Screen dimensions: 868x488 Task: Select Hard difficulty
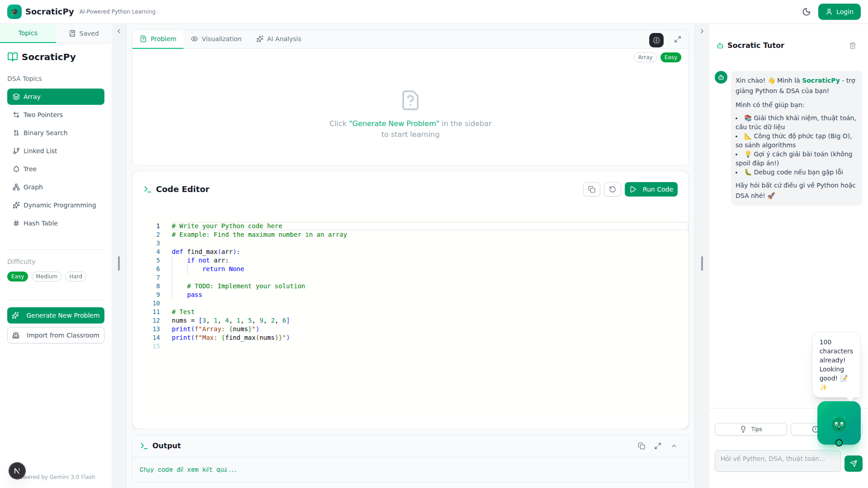(75, 277)
